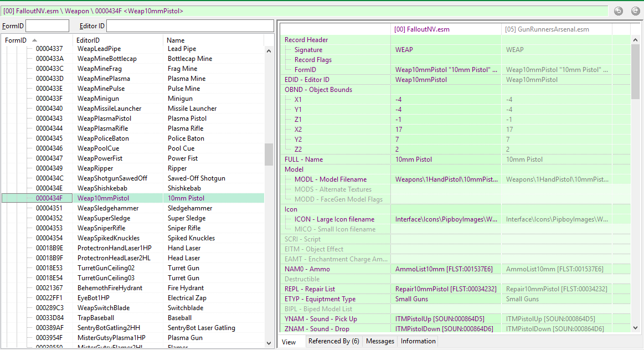Image resolution: width=644 pixels, height=350 pixels.
Task: Select the Spiked Knuckles record
Action: [x=133, y=238]
